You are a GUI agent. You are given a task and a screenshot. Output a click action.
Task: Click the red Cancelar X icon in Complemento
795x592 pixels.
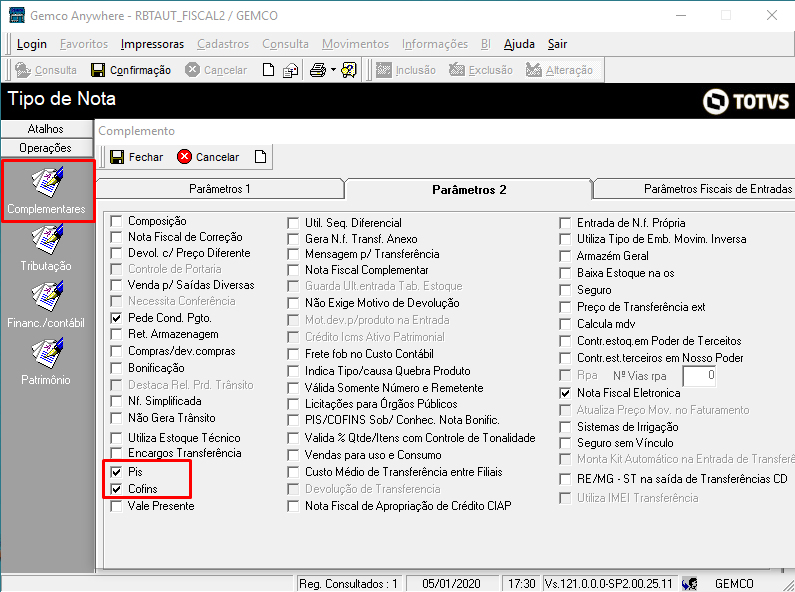coord(184,157)
